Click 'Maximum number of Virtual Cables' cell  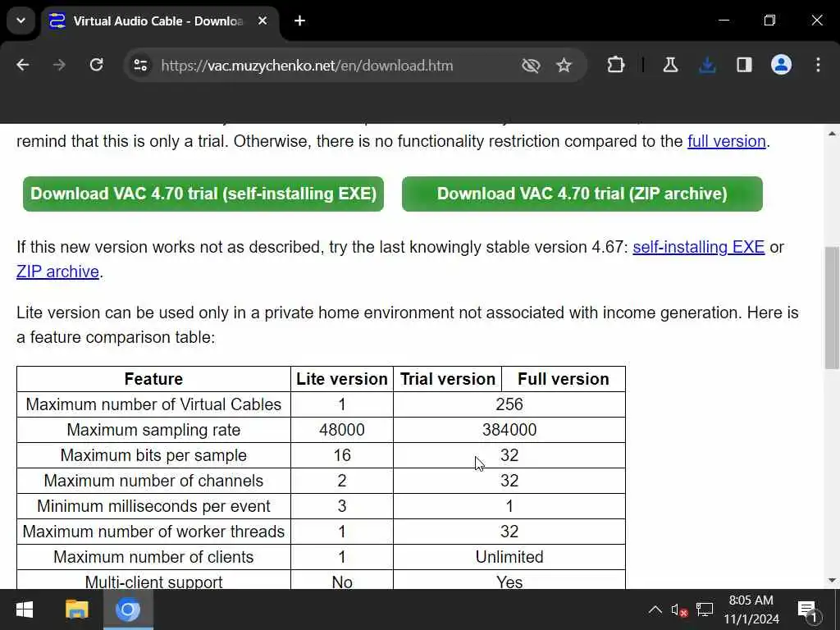pos(153,404)
